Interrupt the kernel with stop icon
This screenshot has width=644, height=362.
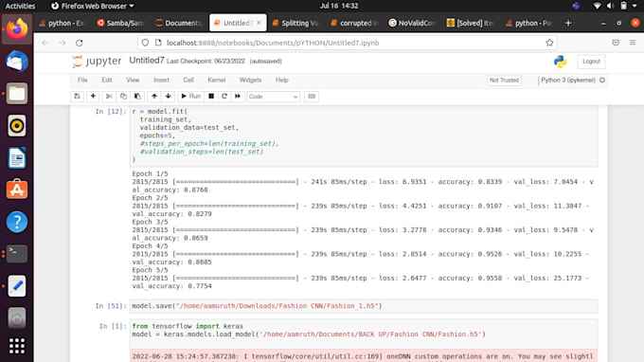pyautogui.click(x=211, y=96)
